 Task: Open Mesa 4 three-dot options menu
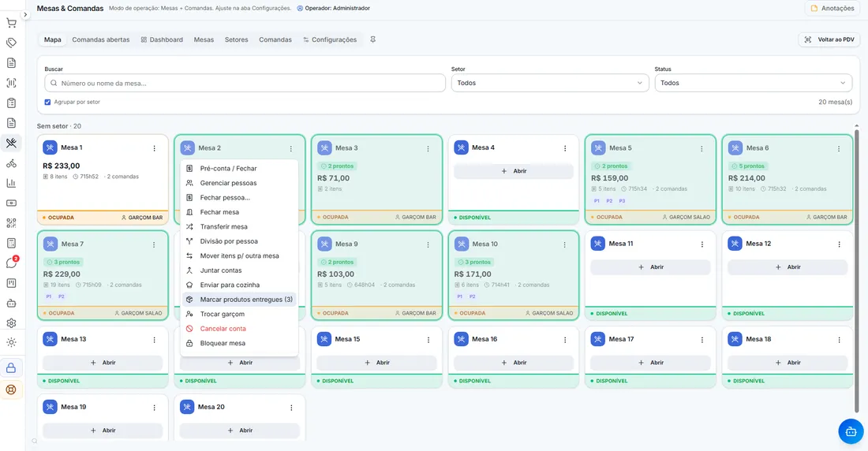[x=565, y=148]
